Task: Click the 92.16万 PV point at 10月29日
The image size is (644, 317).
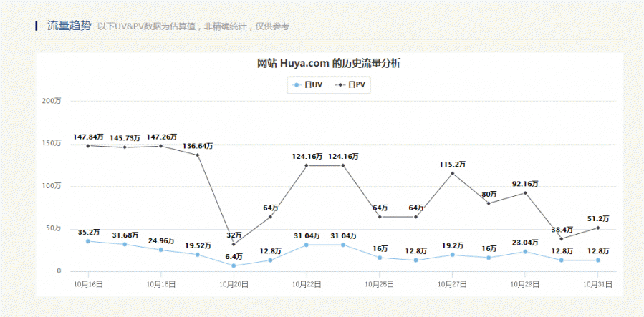Action: coord(525,192)
